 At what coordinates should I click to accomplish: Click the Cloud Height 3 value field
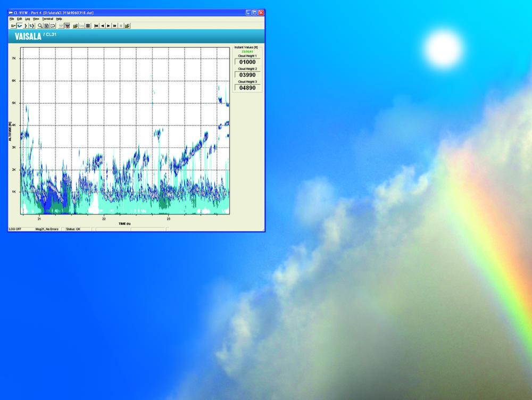pyautogui.click(x=248, y=88)
